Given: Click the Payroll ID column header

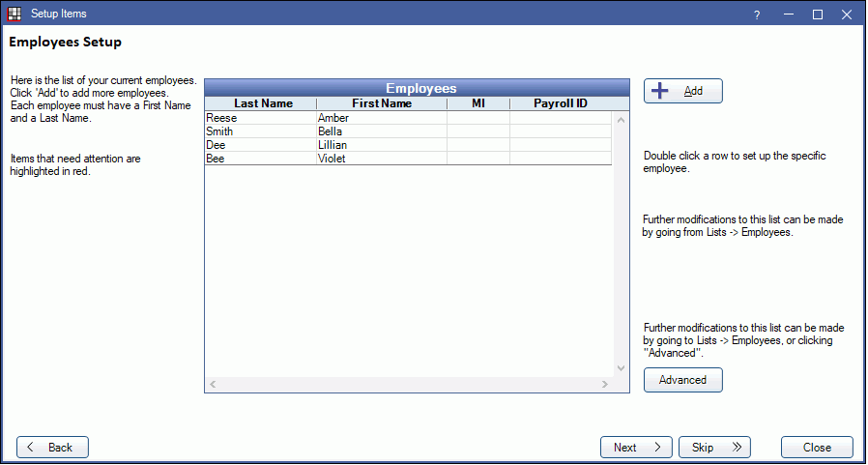Looking at the screenshot, I should [x=561, y=103].
